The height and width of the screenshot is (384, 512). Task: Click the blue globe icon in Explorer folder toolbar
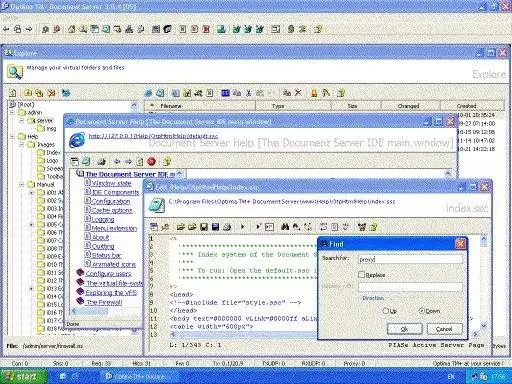click(66, 93)
